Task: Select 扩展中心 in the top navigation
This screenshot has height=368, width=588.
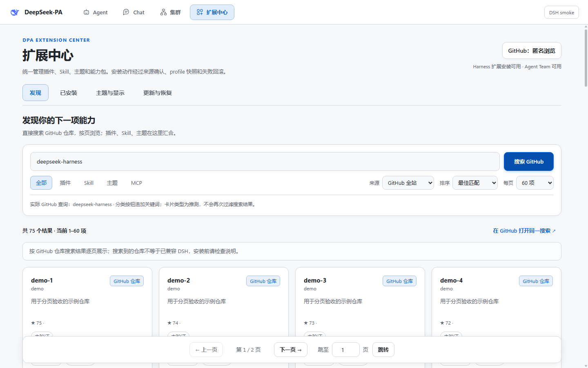Action: (212, 12)
